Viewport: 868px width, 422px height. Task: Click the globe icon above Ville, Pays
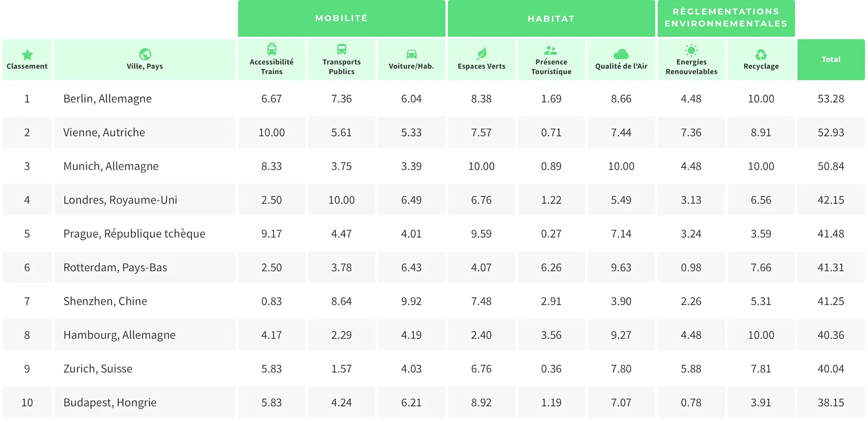pyautogui.click(x=145, y=54)
